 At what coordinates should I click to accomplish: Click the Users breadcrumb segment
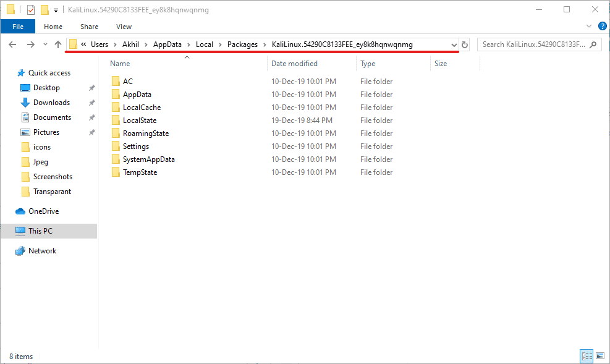pos(100,44)
